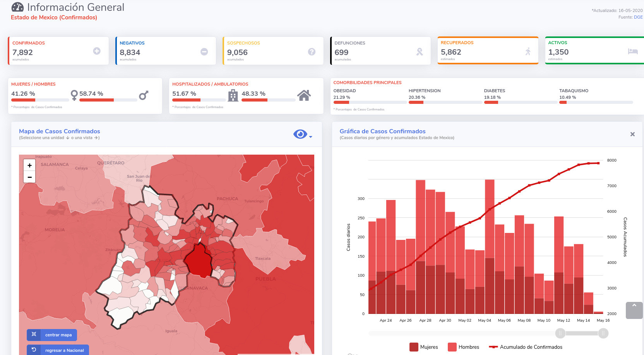Click the PUEBLA label on the map
The width and height of the screenshot is (644, 355).
[265, 279]
